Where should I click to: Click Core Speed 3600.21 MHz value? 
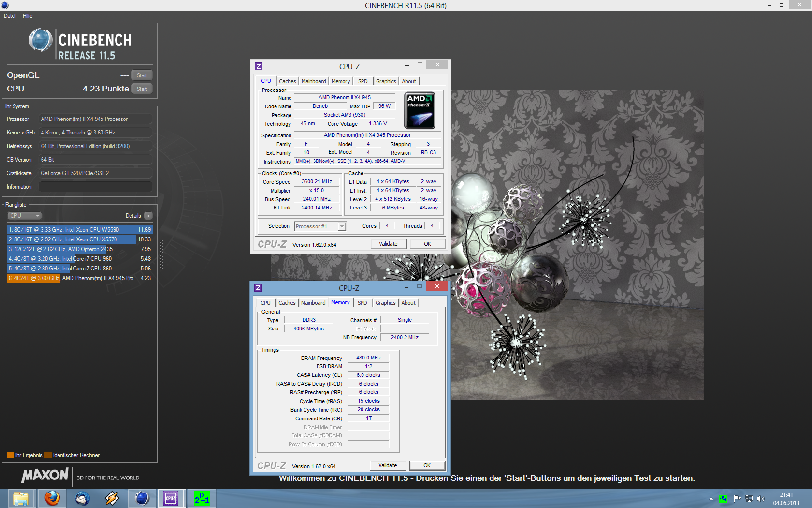point(317,182)
